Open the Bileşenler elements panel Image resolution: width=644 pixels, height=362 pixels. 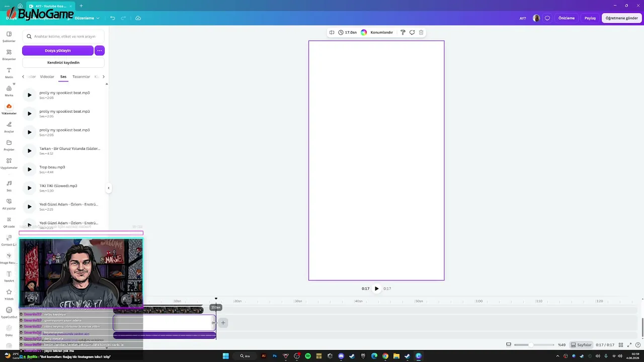click(x=9, y=54)
